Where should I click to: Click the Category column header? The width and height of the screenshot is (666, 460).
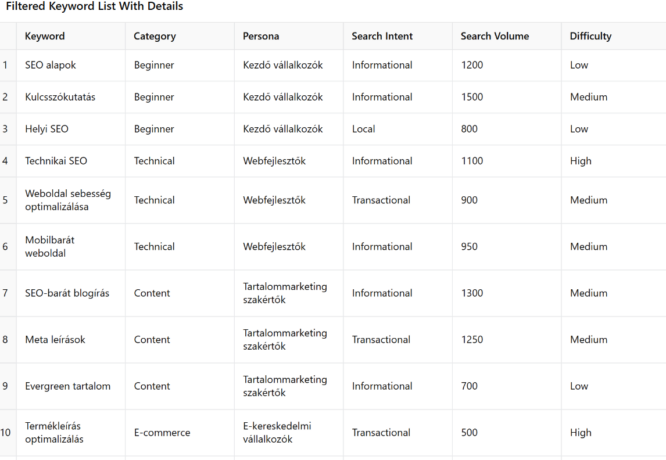pyautogui.click(x=155, y=36)
